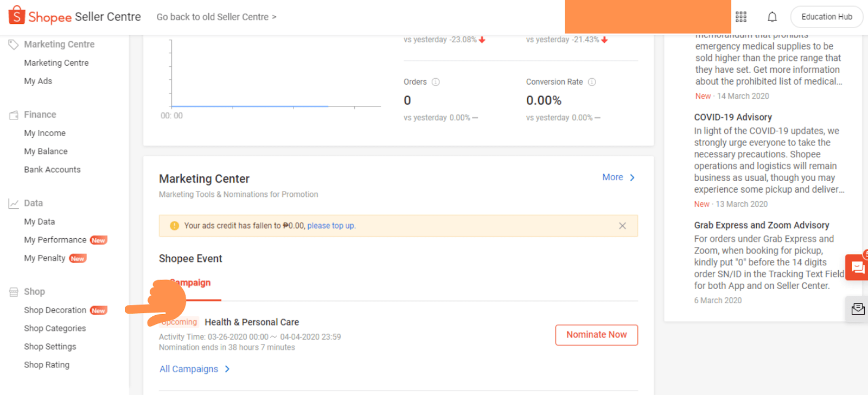Switch to the Campaign tab
The height and width of the screenshot is (395, 868).
pyautogui.click(x=189, y=283)
